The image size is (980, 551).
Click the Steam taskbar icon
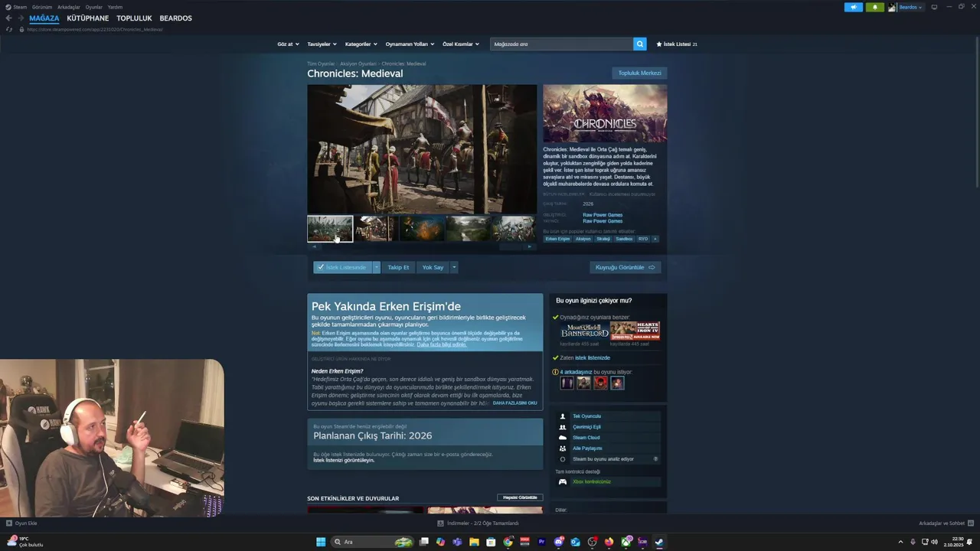659,542
